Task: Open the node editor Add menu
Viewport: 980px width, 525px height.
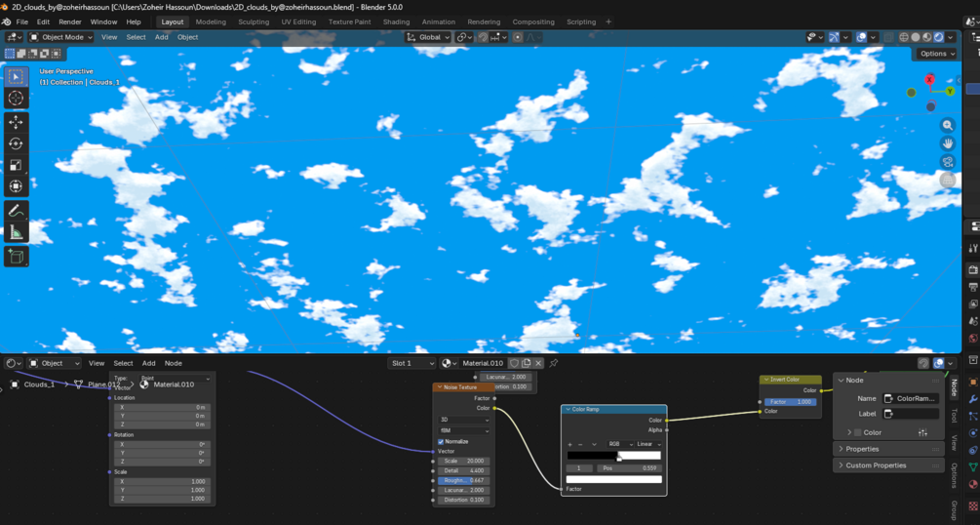Action: [149, 363]
